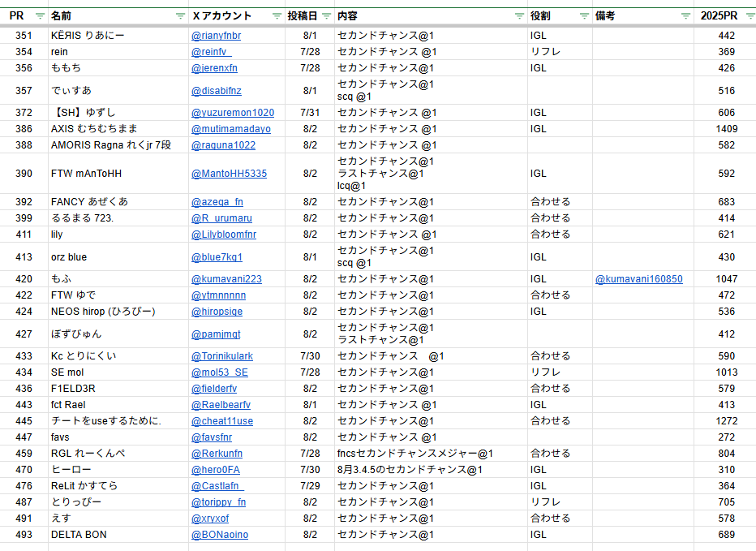Select the name cell 'ReLit かすてら'

point(118,486)
